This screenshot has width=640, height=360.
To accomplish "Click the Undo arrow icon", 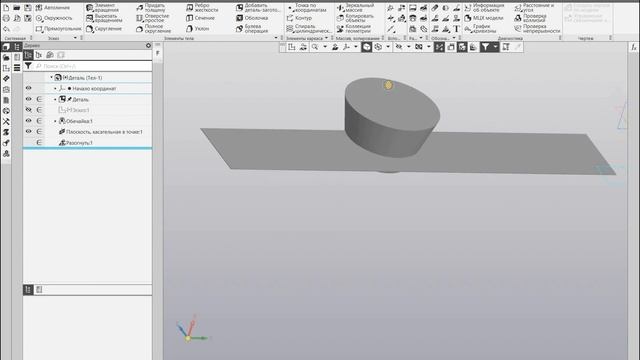I will [x=6, y=29].
